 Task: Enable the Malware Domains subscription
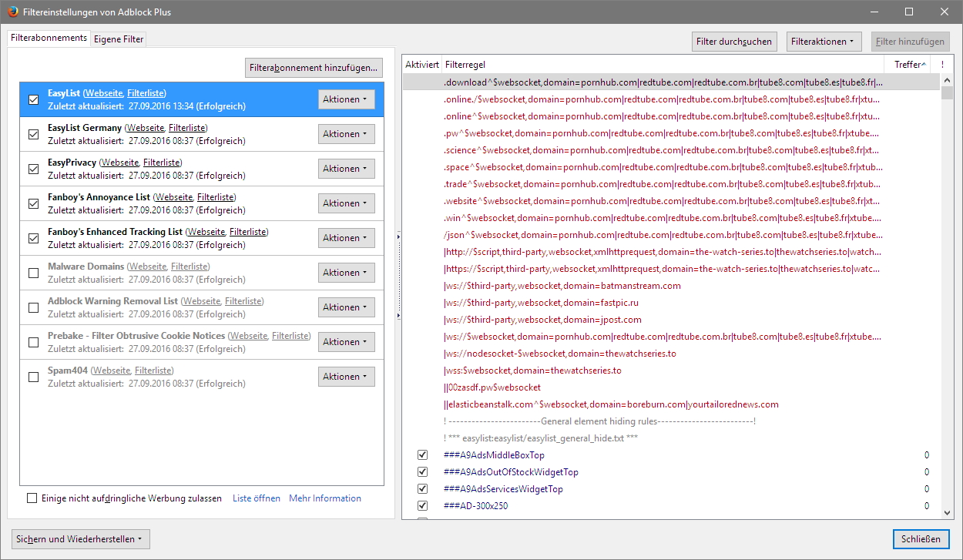[x=33, y=273]
